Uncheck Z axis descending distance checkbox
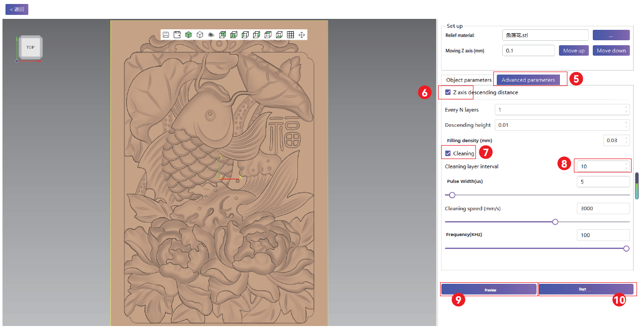 click(x=448, y=92)
